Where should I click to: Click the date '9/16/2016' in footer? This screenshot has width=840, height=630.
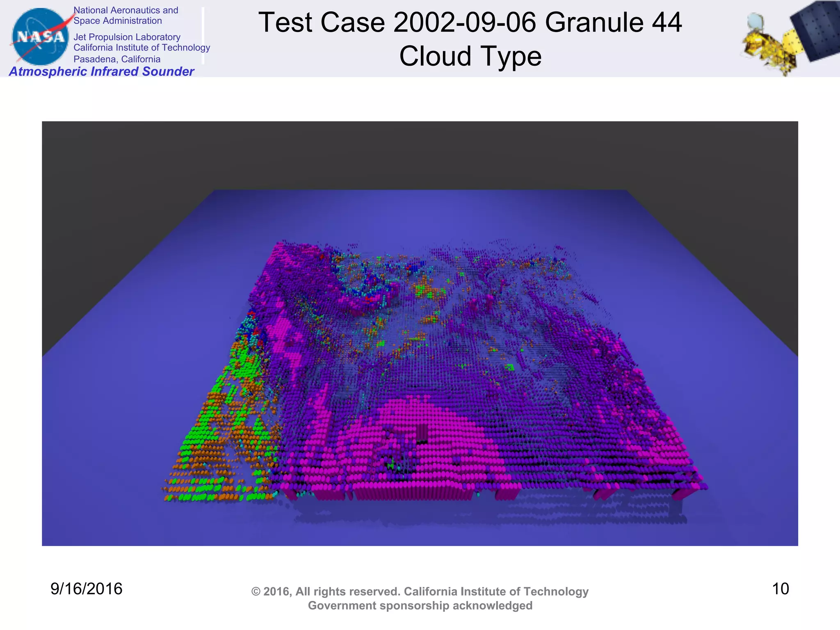86,589
